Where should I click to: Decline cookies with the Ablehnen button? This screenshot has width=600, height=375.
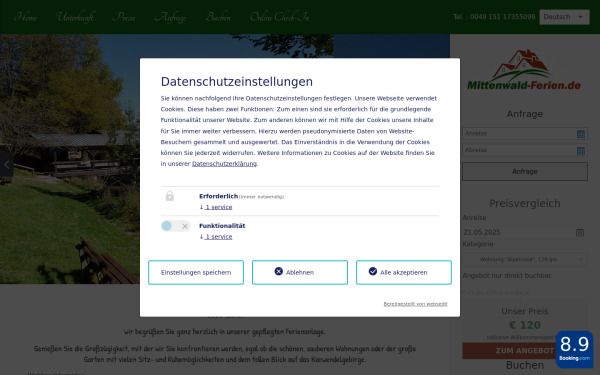(300, 272)
